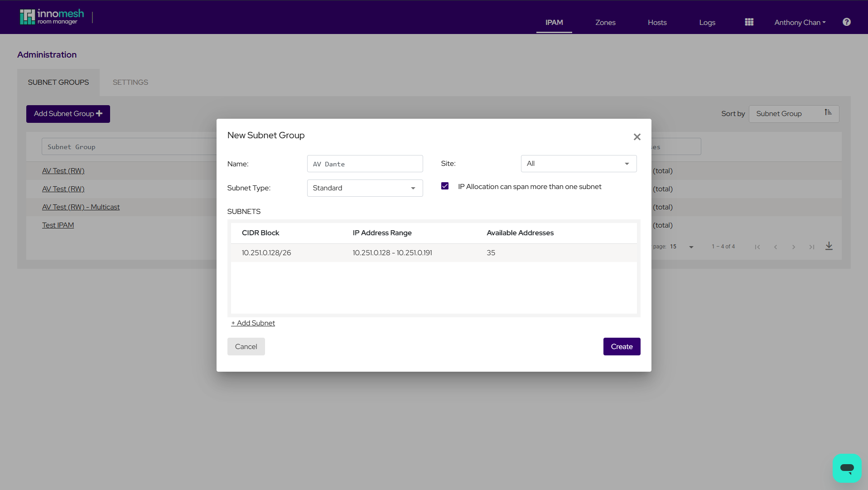Open the Site dropdown showing All
This screenshot has height=490, width=868.
(579, 164)
